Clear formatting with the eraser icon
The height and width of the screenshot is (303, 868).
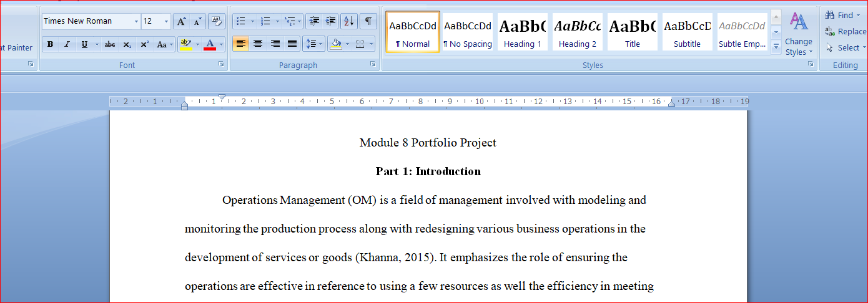[216, 21]
